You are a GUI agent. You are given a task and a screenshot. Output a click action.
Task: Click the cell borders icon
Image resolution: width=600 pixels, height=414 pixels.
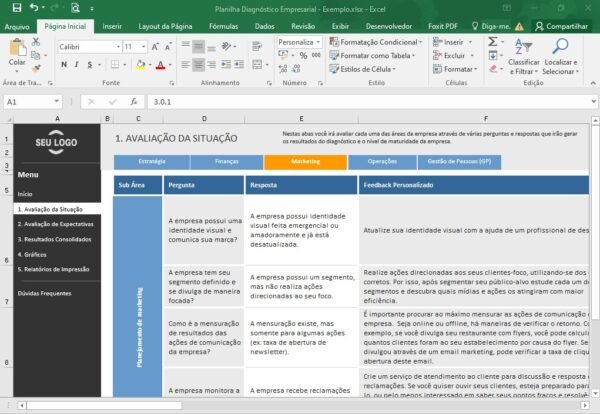[x=115, y=65]
